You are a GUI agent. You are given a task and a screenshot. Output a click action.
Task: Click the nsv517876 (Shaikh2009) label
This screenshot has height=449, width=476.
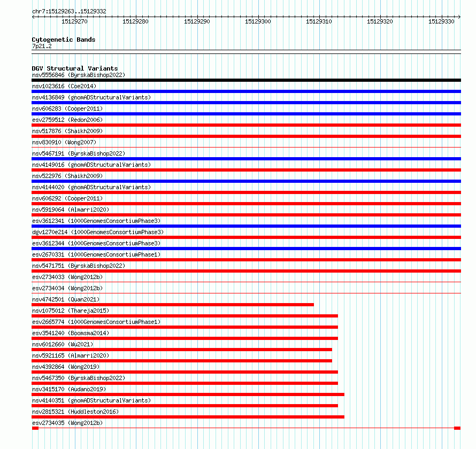click(x=67, y=131)
